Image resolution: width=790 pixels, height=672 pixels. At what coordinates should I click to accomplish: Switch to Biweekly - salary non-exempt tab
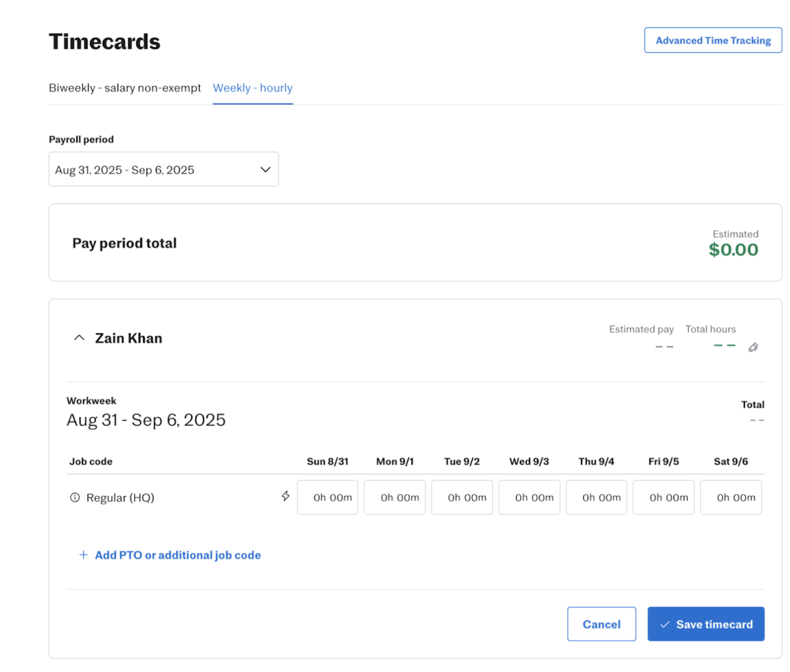(x=124, y=88)
